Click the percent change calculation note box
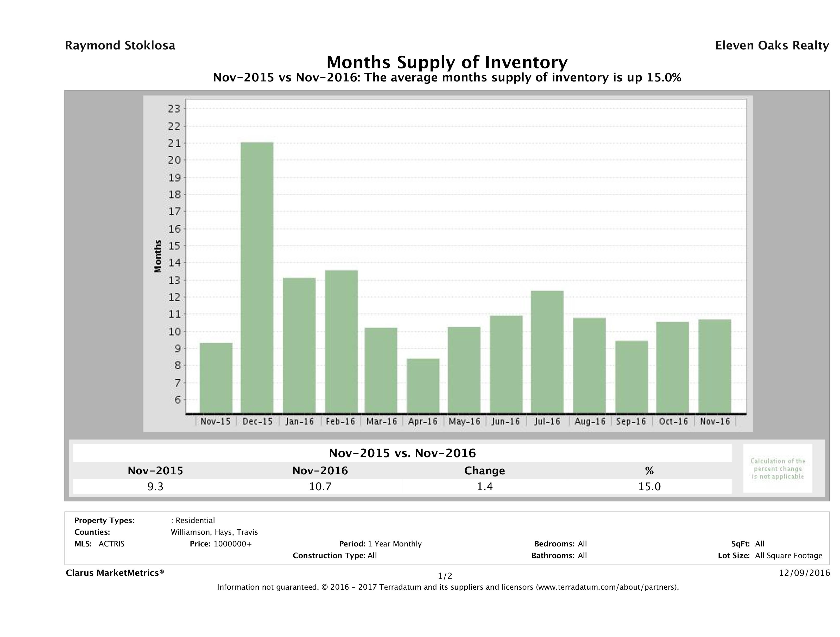This screenshot has width=840, height=637. [777, 468]
